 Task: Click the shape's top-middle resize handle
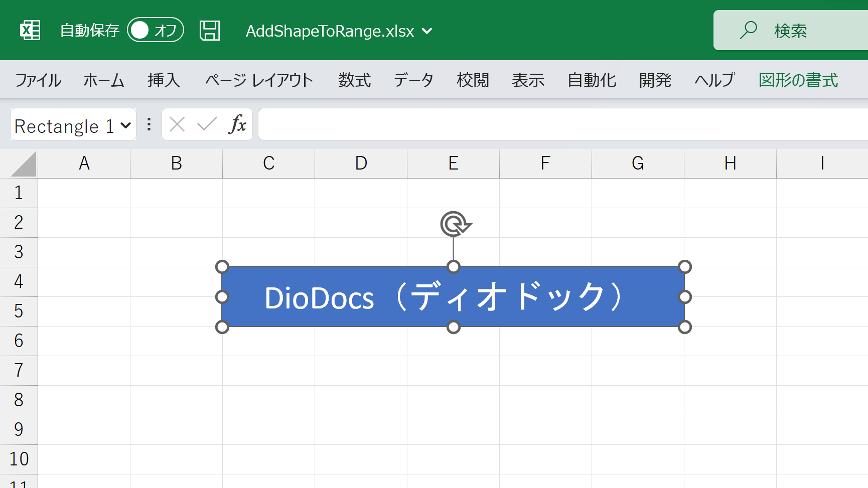click(x=454, y=267)
